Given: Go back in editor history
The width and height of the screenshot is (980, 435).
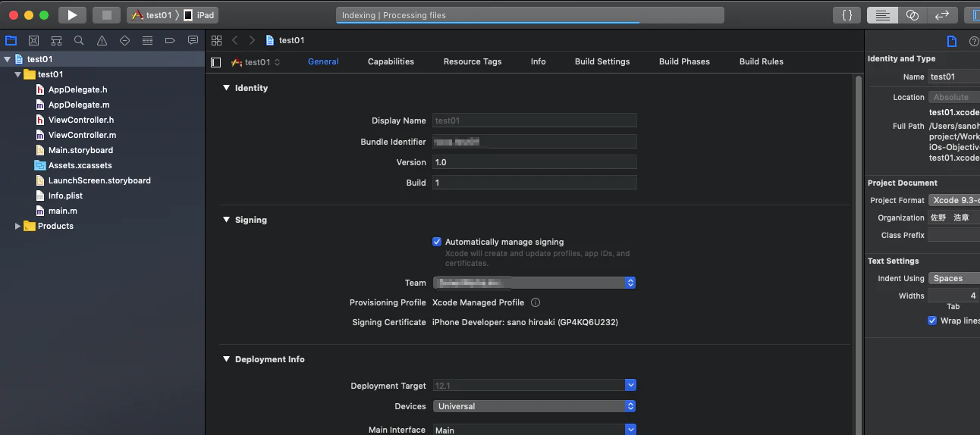Looking at the screenshot, I should click(x=235, y=40).
